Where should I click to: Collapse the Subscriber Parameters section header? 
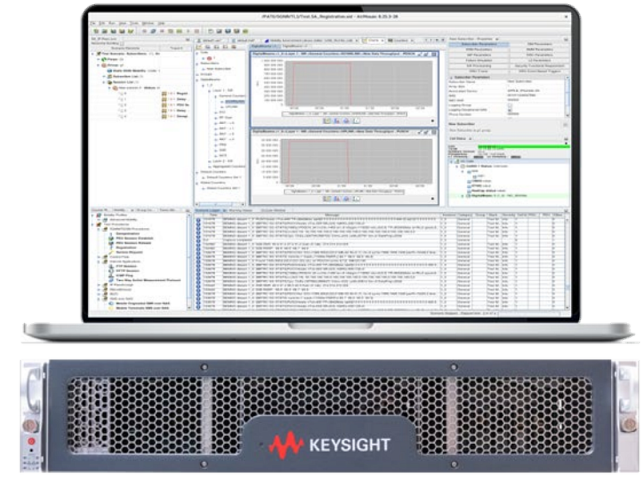[452, 77]
